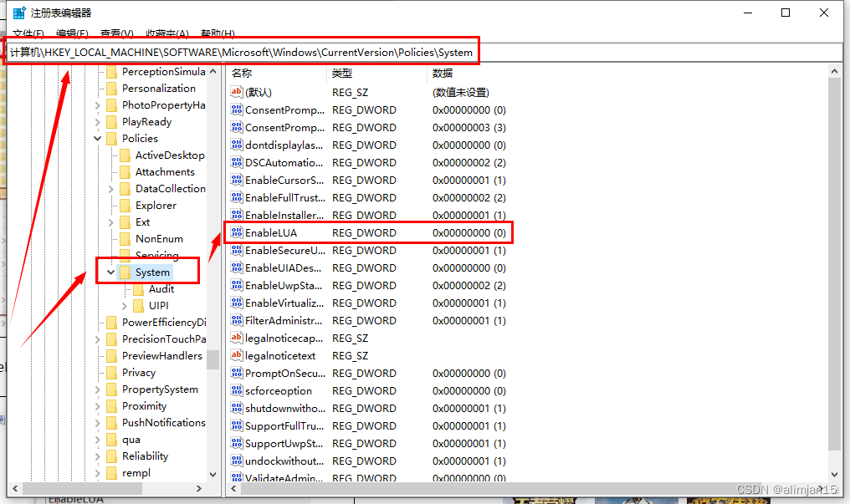Open the 帮助(H) menu
The height and width of the screenshot is (504, 850).
pyautogui.click(x=218, y=33)
